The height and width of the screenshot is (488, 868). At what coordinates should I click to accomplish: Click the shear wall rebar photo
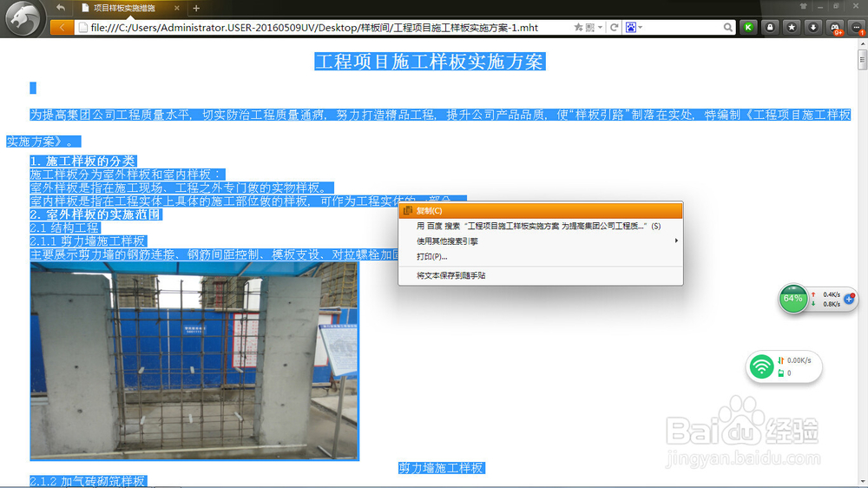[194, 361]
